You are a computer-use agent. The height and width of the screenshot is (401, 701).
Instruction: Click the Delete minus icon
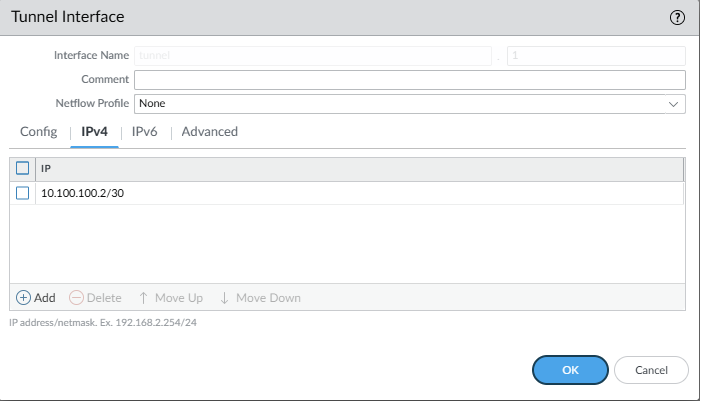[x=75, y=298]
